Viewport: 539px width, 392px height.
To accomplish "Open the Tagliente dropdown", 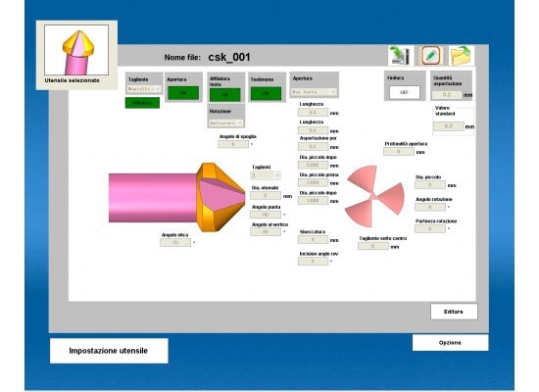I will 144,89.
